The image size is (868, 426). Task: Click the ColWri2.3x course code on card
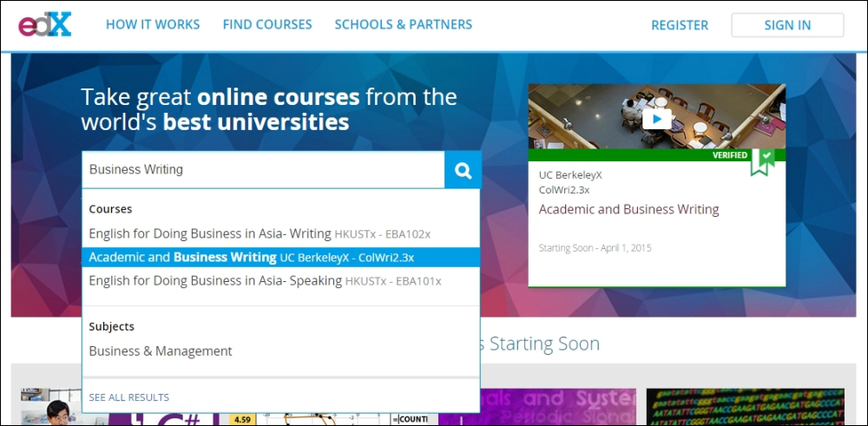click(x=564, y=190)
